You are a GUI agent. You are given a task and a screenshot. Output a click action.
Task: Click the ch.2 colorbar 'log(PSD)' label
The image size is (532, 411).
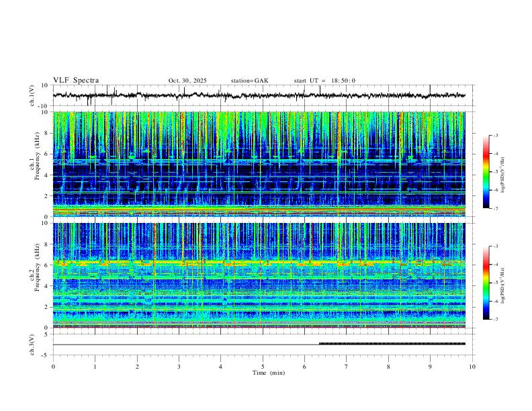(503, 285)
